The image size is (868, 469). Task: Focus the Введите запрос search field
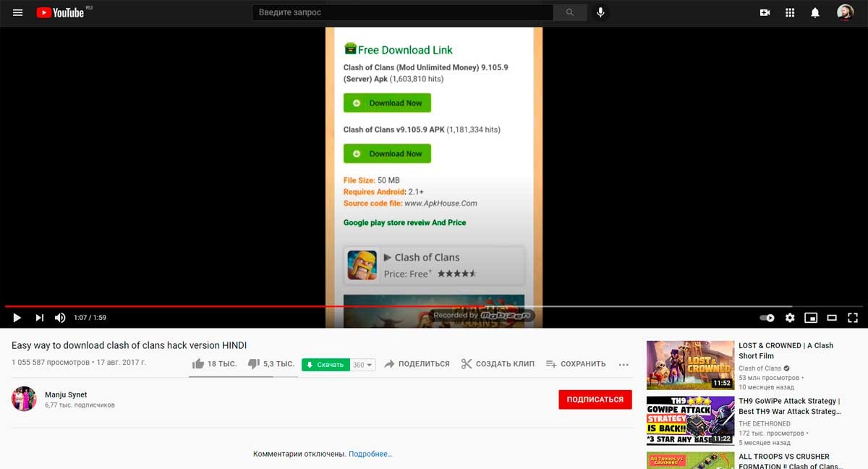[403, 12]
